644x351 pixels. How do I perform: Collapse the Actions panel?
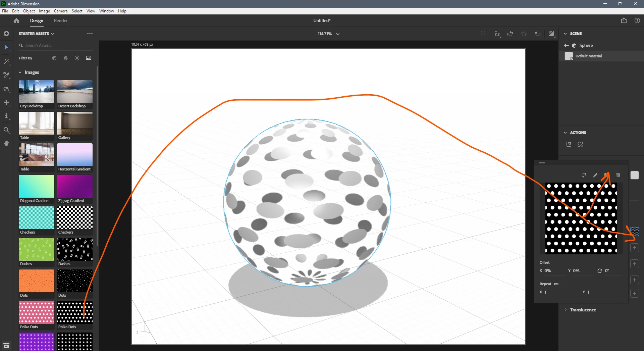pos(565,133)
